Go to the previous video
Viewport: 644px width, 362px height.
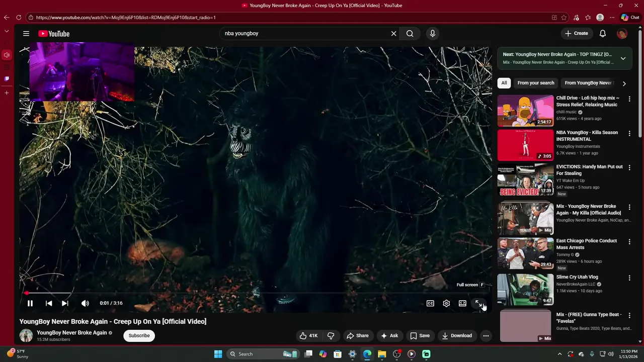49,303
